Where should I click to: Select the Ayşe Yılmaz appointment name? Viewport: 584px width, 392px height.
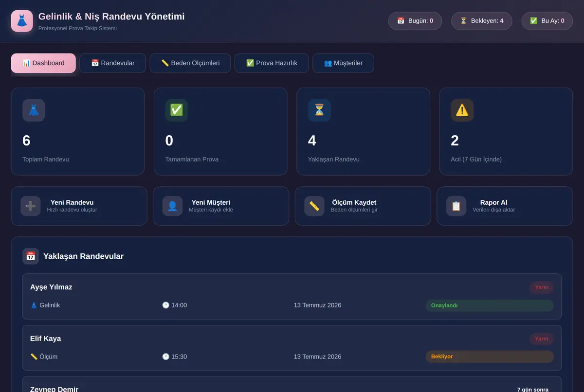51,287
